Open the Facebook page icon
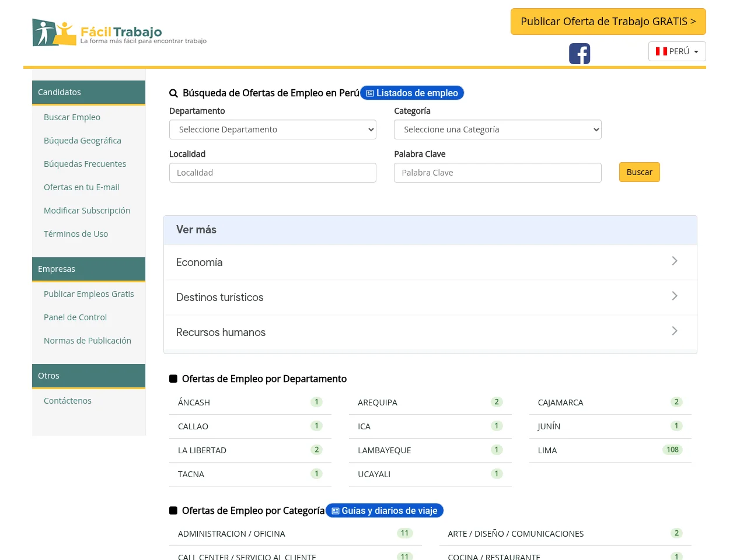 (580, 54)
